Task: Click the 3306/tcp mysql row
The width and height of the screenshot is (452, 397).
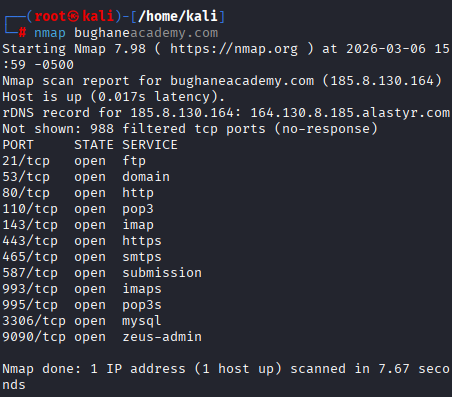Action: tap(82, 321)
